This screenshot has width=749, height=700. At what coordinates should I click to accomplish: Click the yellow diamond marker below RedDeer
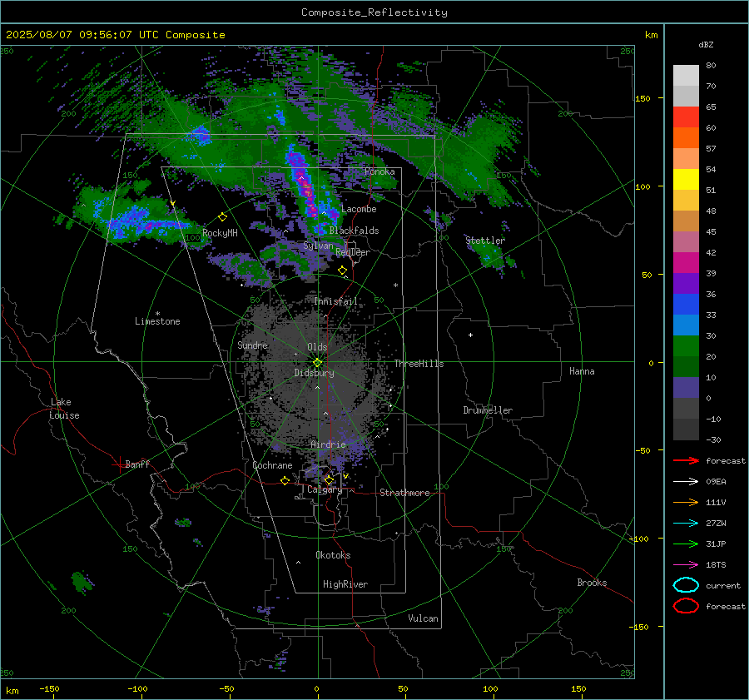[342, 271]
